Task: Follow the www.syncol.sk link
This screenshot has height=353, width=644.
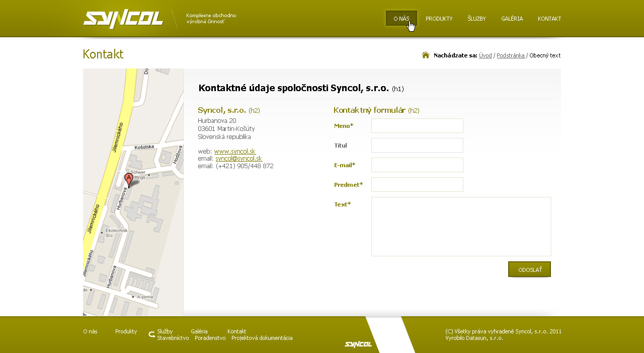Action: coord(234,151)
